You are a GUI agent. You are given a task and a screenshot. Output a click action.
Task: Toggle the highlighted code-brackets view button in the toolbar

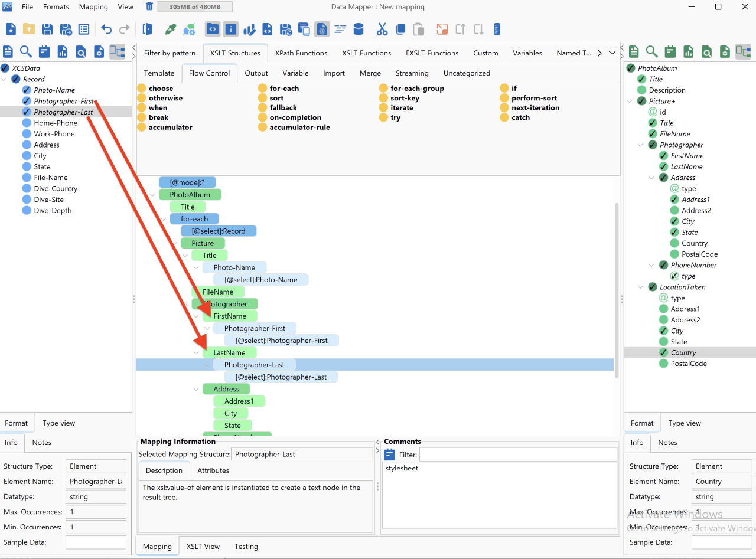coord(213,29)
